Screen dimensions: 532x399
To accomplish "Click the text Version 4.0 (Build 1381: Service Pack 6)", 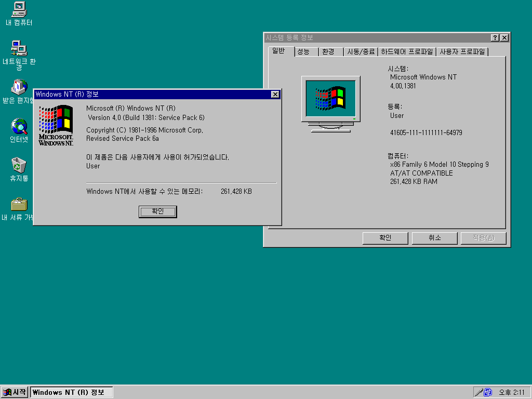I will (146, 118).
